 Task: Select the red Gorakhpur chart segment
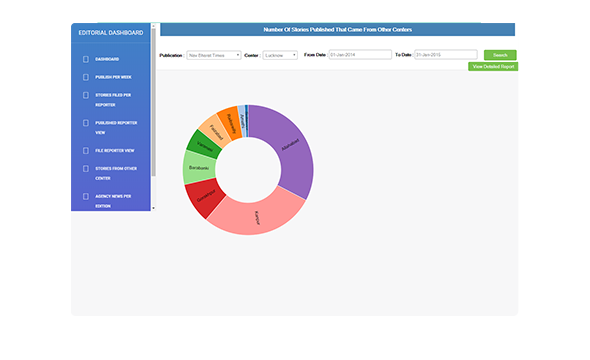205,196
